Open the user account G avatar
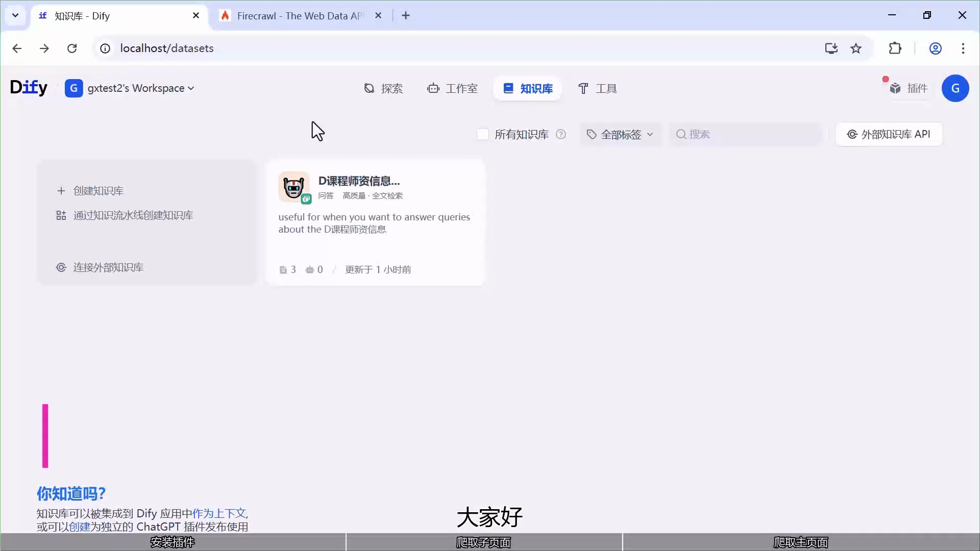980x551 pixels. (x=955, y=88)
